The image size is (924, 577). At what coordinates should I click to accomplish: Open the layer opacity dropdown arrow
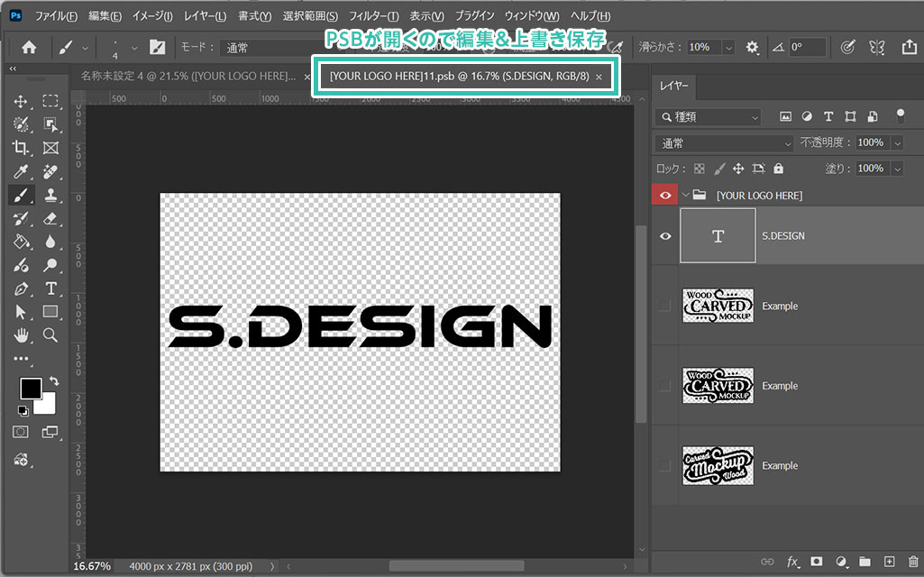pos(897,143)
